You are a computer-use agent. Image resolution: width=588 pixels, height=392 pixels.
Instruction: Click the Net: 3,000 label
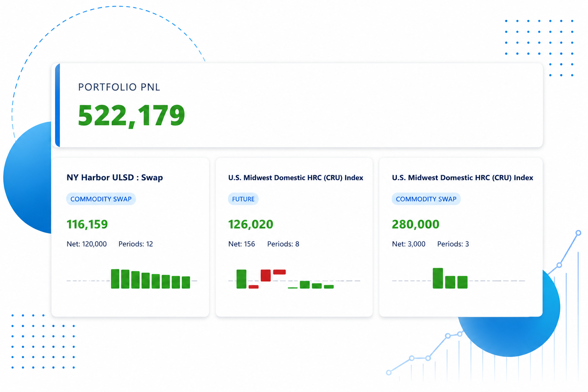pos(409,244)
